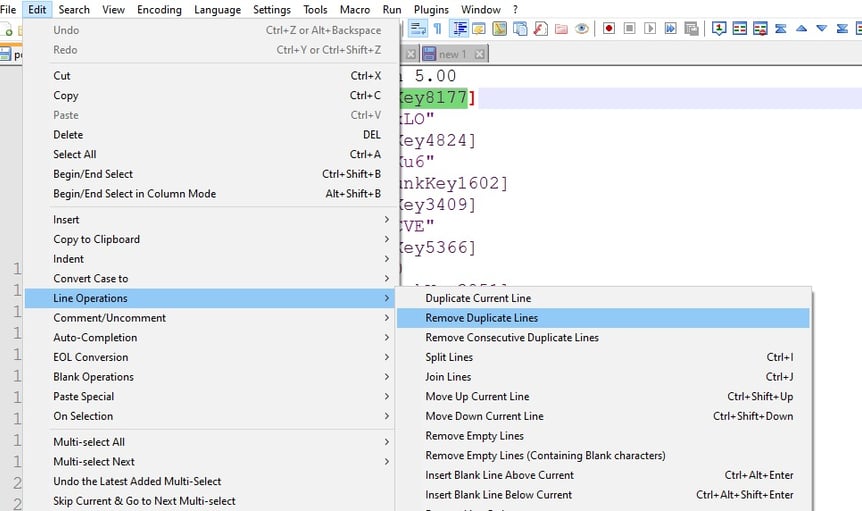Click Remove Consecutive Duplicate Lines
The image size is (862, 511).
click(x=603, y=338)
